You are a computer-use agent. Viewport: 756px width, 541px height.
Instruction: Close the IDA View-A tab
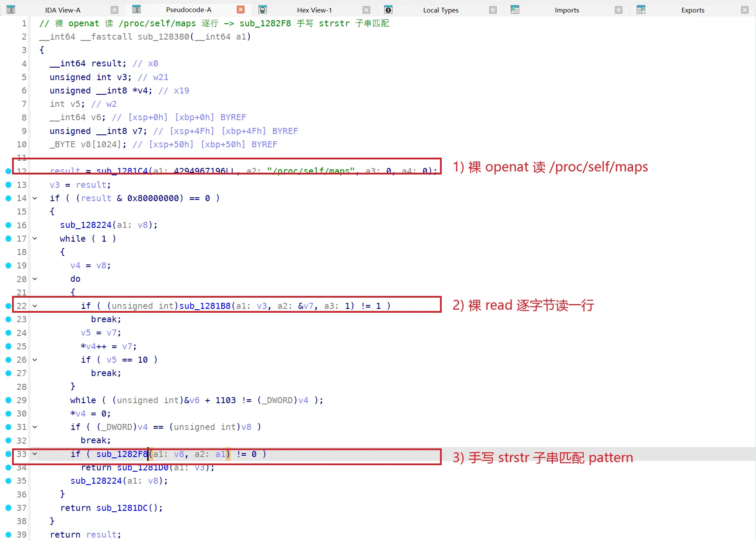(115, 10)
